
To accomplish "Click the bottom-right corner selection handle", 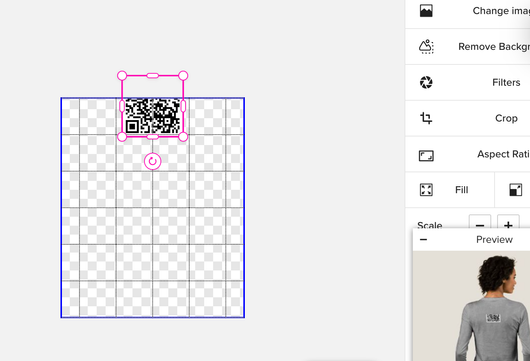I will 183,137.
